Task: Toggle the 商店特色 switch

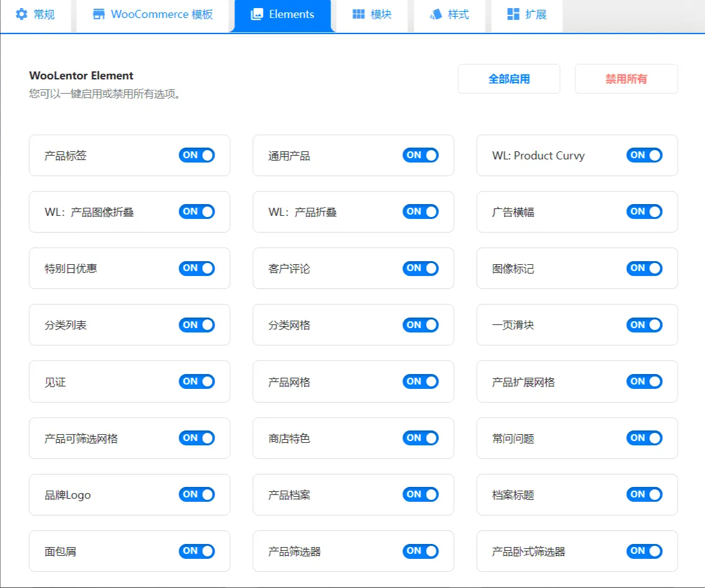Action: point(420,438)
